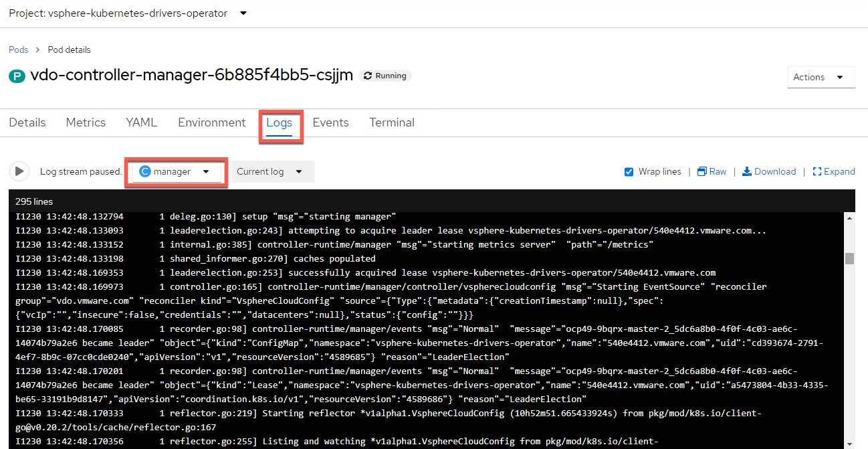Open the Actions dropdown
Viewport: 868px width, 449px height.
point(821,77)
